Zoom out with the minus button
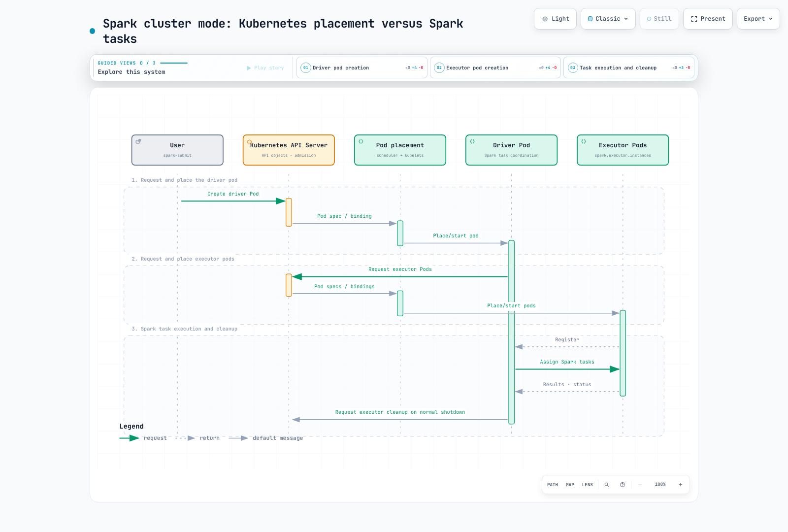The height and width of the screenshot is (532, 788). coord(640,485)
